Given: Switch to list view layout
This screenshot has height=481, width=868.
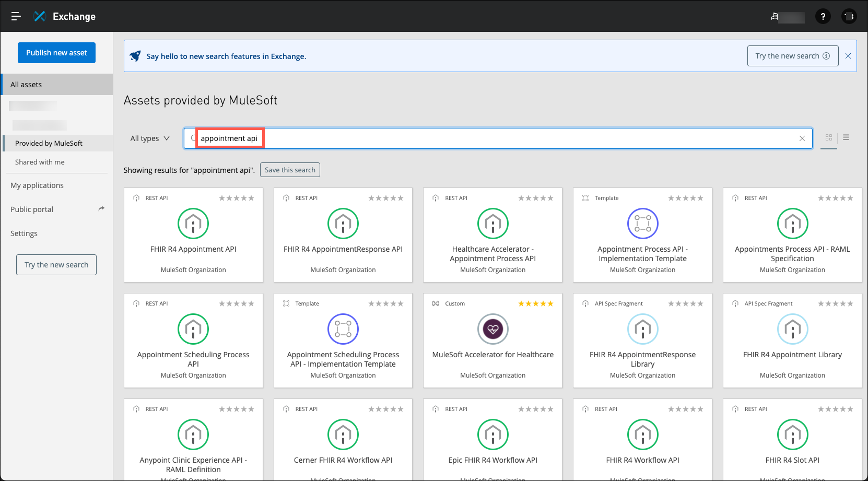Looking at the screenshot, I should point(846,137).
